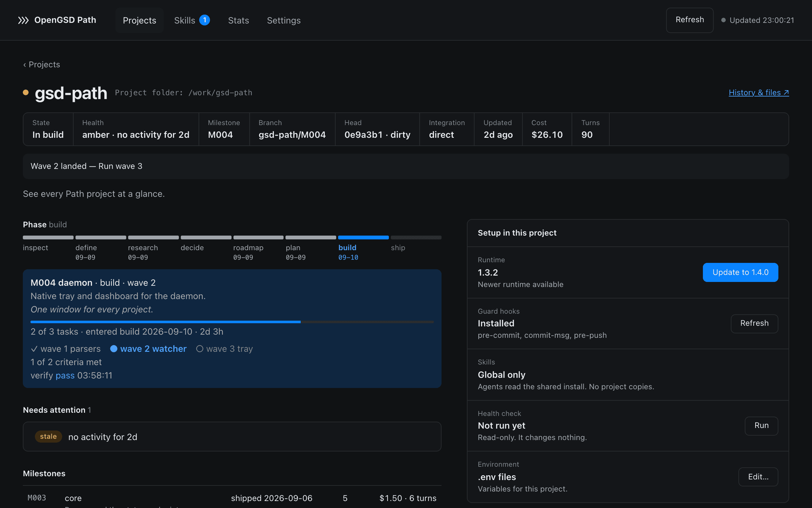Click the checkmark icon next to wave 1 parsers

[x=34, y=349]
